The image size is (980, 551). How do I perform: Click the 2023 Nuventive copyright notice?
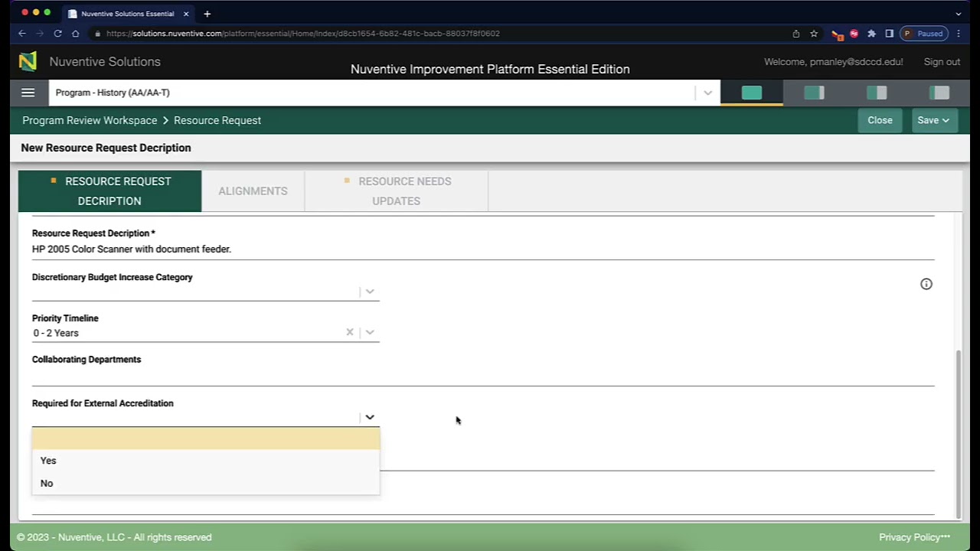pyautogui.click(x=114, y=537)
